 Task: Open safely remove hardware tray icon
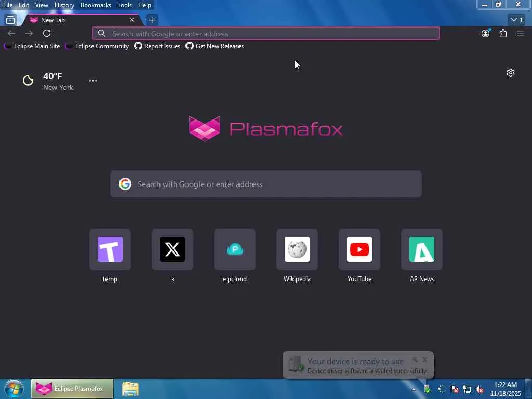427,389
